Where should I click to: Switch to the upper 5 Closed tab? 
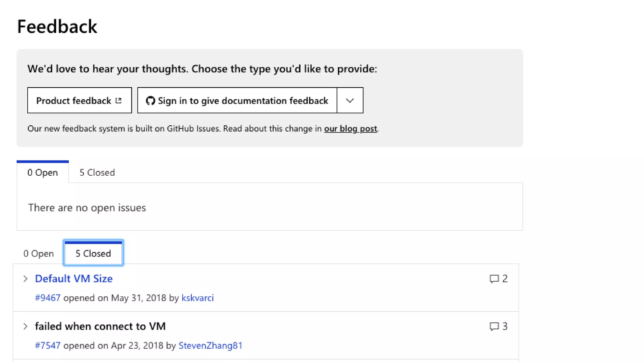point(97,173)
